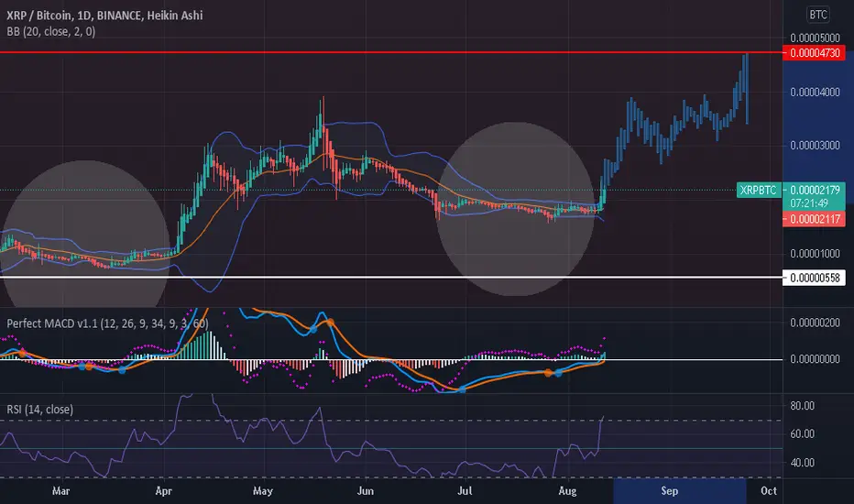The height and width of the screenshot is (504, 854).
Task: Click the red 0.00002117 price label
Action: (815, 219)
